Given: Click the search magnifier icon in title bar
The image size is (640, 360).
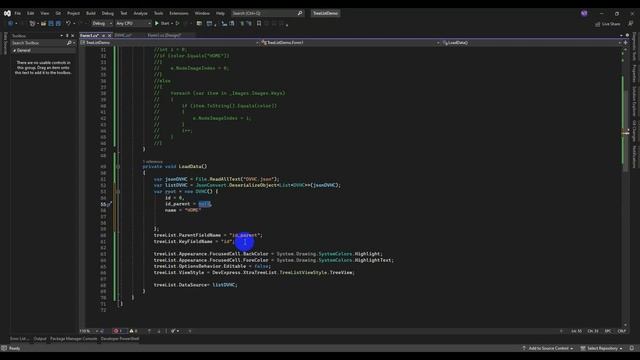Looking at the screenshot, I should [300, 13].
